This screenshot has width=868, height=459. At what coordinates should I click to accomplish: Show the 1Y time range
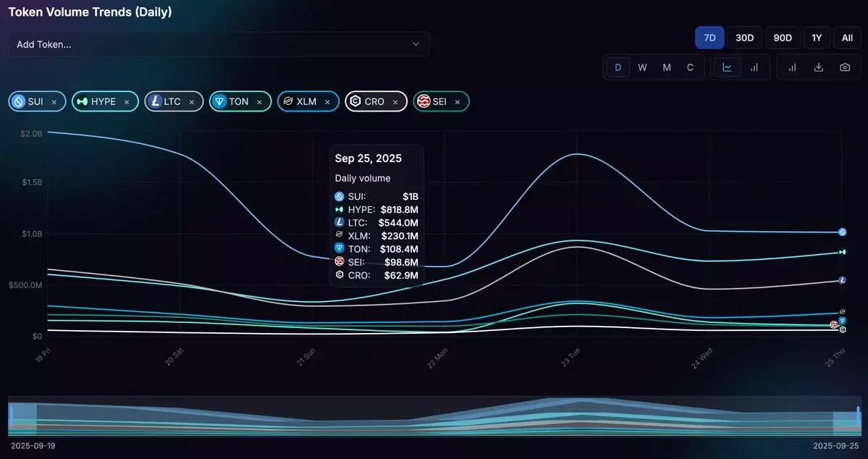click(817, 38)
